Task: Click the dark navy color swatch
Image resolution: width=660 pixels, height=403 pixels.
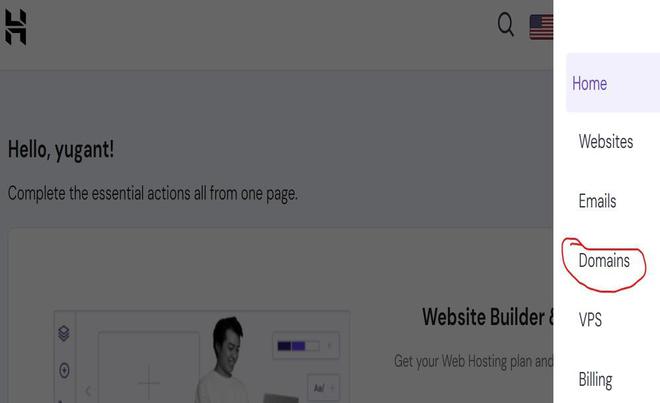Action: tap(284, 346)
